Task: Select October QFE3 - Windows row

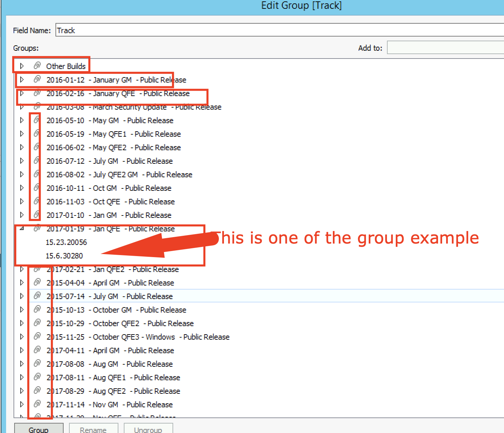Action: 138,337
